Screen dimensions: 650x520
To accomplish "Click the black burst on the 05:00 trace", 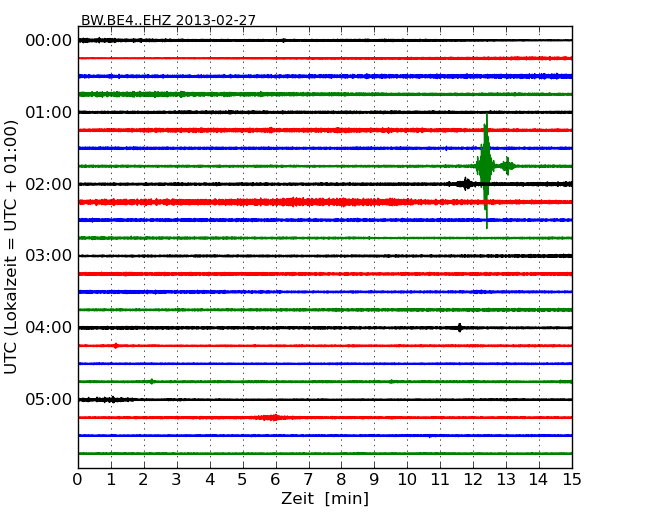I will [113, 399].
